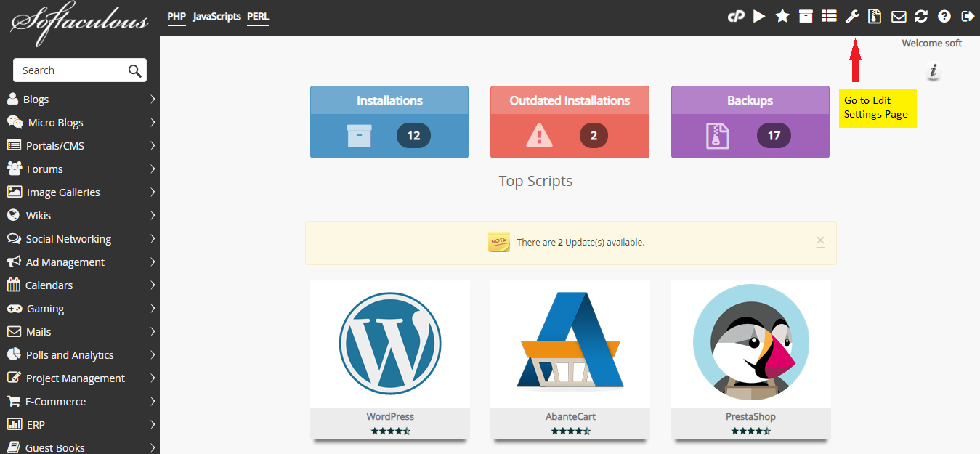Expand the Portals/CMS chevron

[x=153, y=145]
